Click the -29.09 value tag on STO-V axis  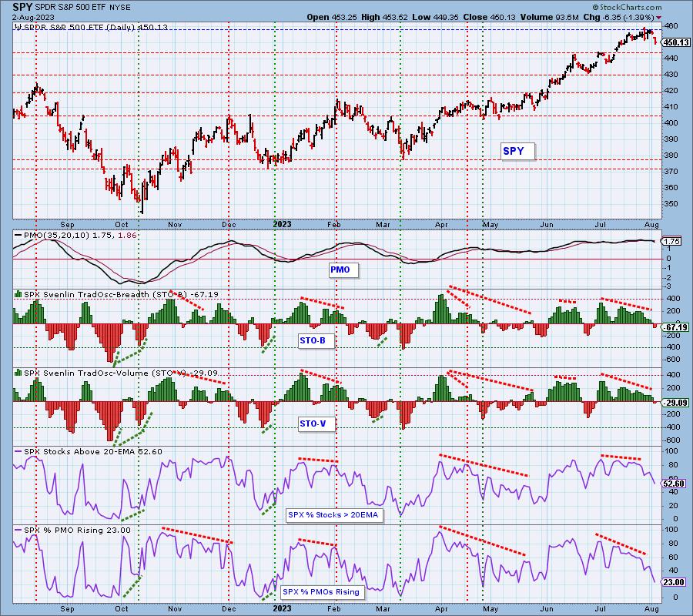coord(675,403)
